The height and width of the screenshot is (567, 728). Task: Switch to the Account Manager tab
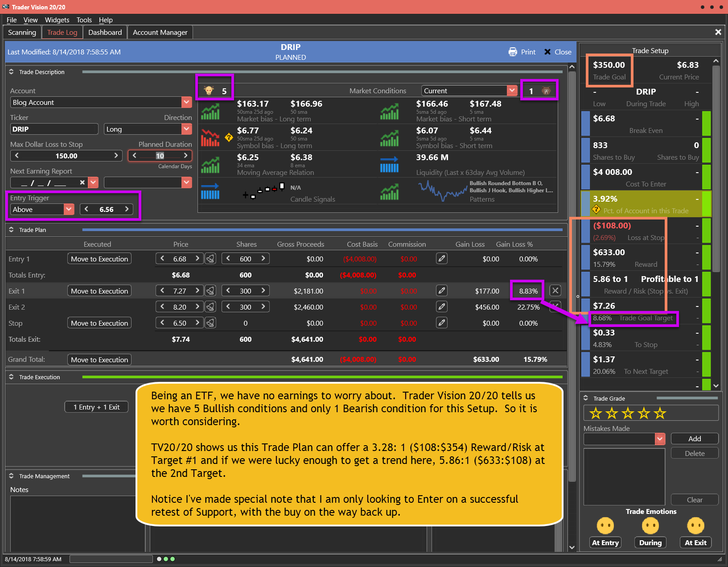[160, 32]
